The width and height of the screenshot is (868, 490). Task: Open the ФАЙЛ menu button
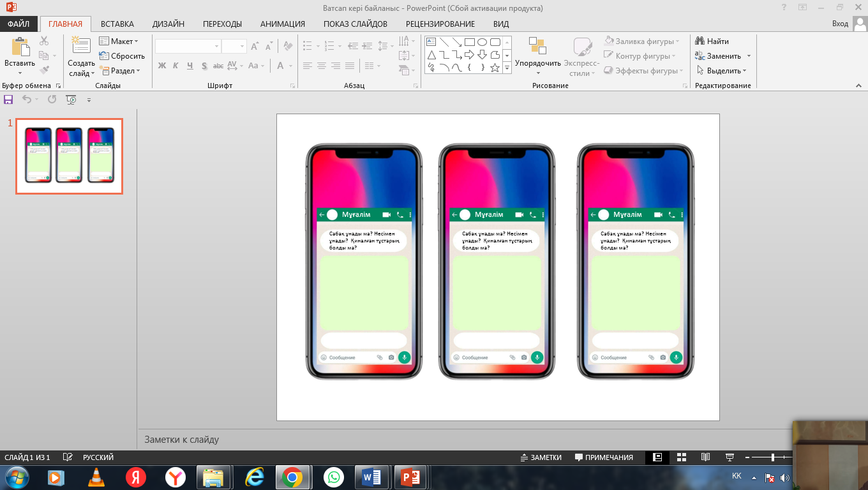pyautogui.click(x=19, y=24)
